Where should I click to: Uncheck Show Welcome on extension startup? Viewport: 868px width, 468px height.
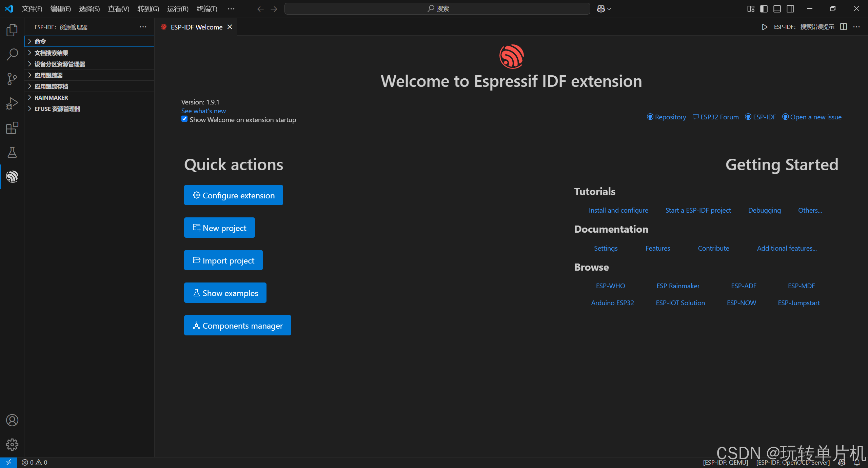[184, 119]
